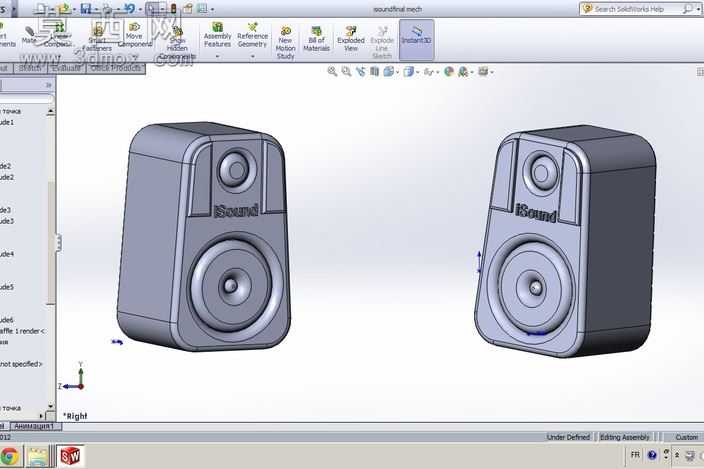Click the New document icon
704x469 pixels.
41,9
